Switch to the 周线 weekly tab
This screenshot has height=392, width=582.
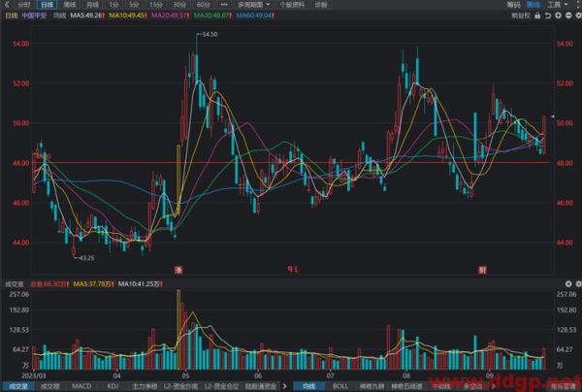point(69,5)
